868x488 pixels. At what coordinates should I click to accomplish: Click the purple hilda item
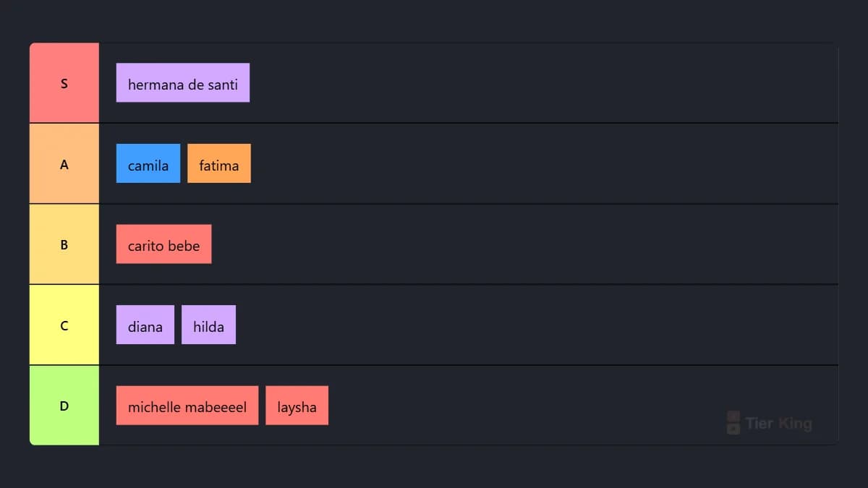tap(208, 325)
